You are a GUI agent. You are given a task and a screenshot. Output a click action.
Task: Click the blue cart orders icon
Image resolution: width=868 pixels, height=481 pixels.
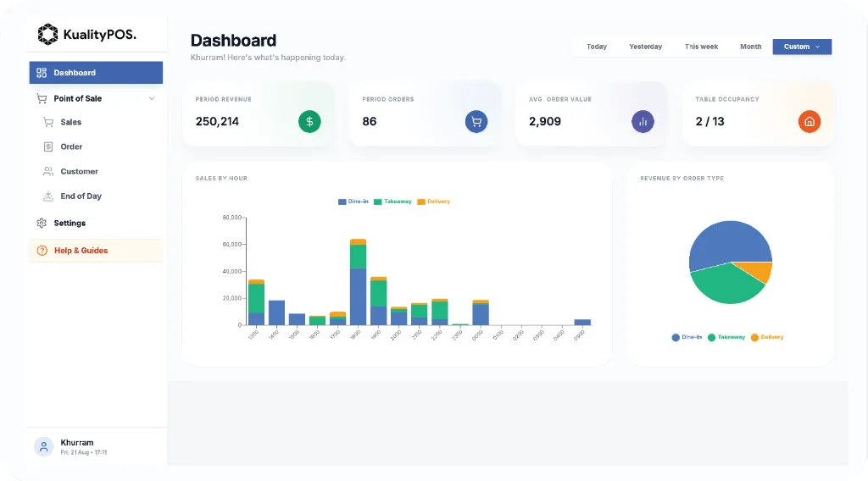coord(476,122)
